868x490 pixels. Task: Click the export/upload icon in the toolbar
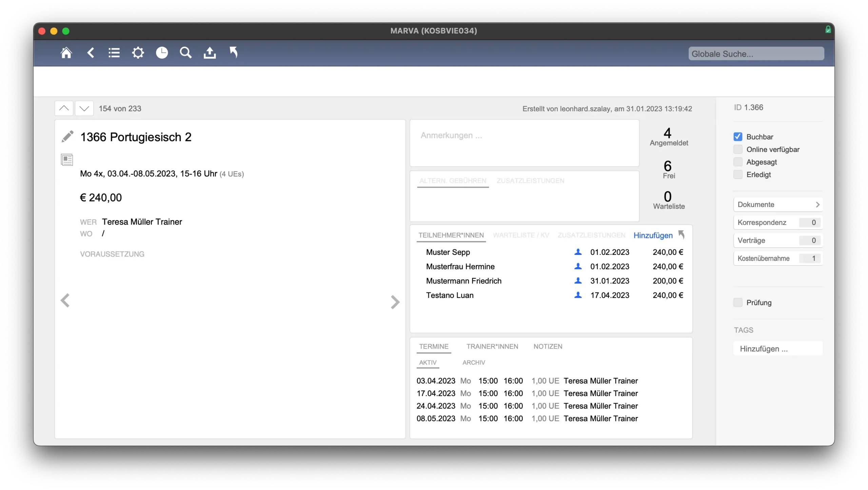click(210, 53)
